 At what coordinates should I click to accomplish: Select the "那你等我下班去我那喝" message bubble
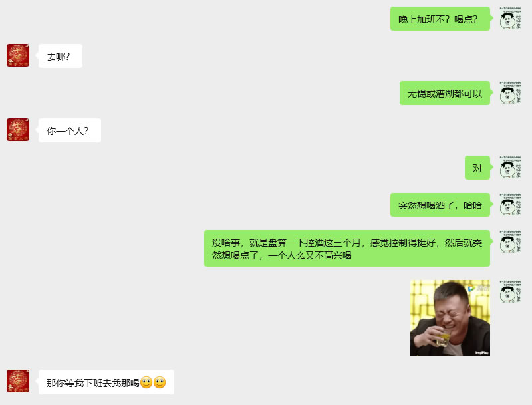click(106, 382)
